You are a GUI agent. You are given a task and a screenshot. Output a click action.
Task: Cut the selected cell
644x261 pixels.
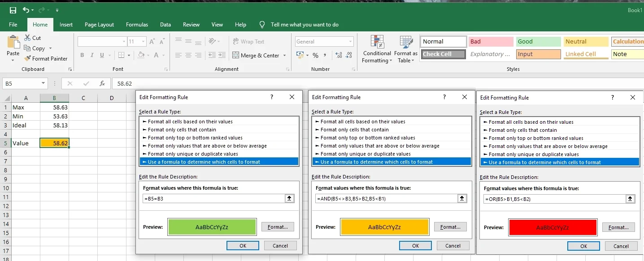click(32, 38)
